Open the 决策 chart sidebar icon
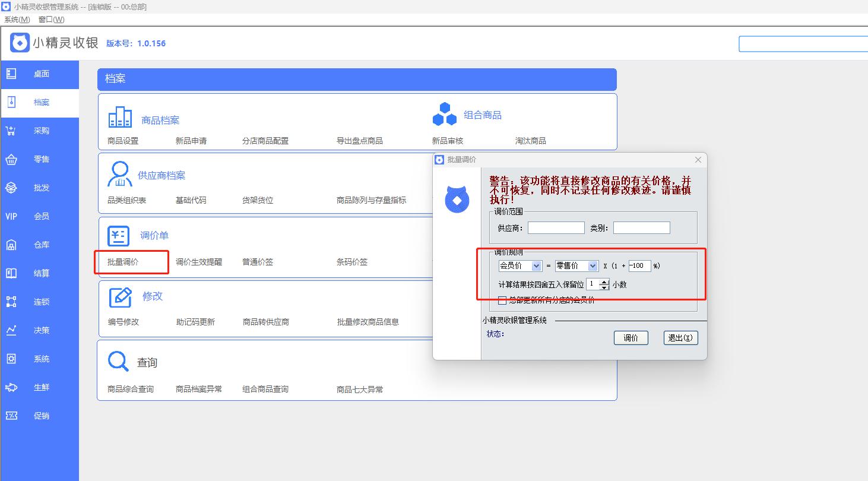Viewport: 868px width, 481px height. pyautogui.click(x=11, y=330)
